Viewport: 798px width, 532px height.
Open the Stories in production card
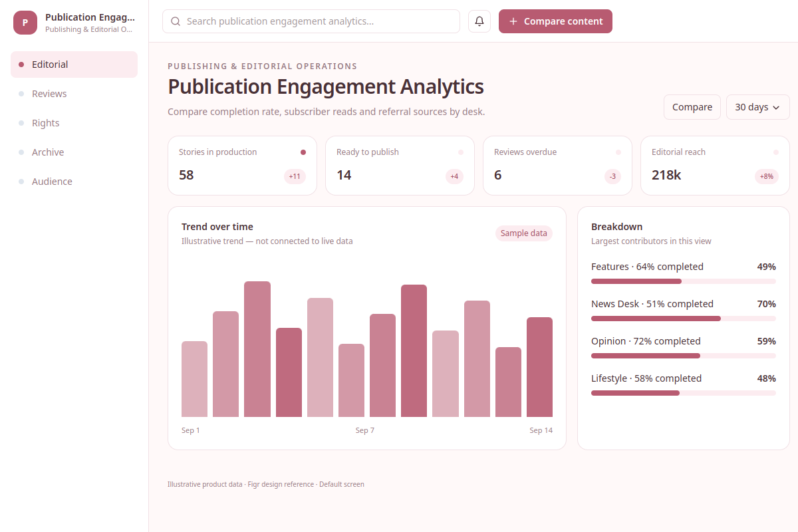click(x=242, y=166)
